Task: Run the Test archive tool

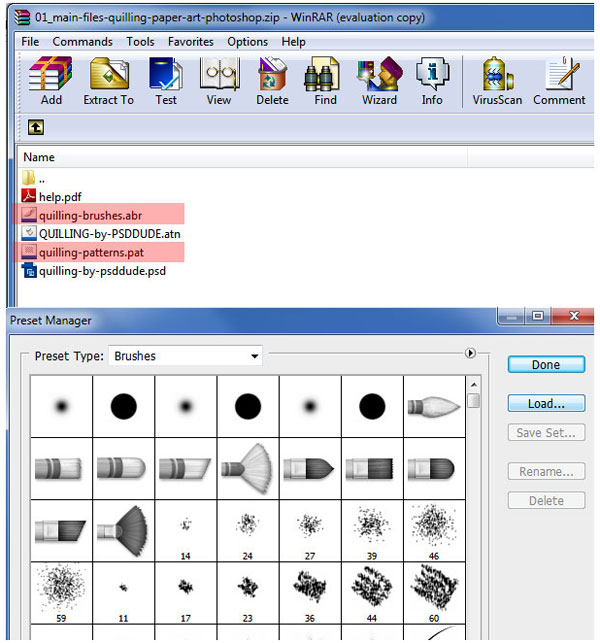Action: coord(166,81)
